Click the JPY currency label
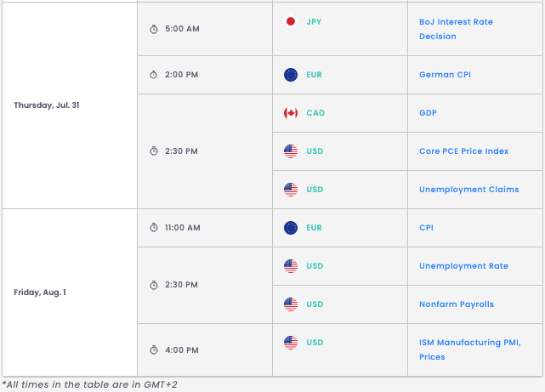Image resolution: width=545 pixels, height=392 pixels. pos(314,21)
